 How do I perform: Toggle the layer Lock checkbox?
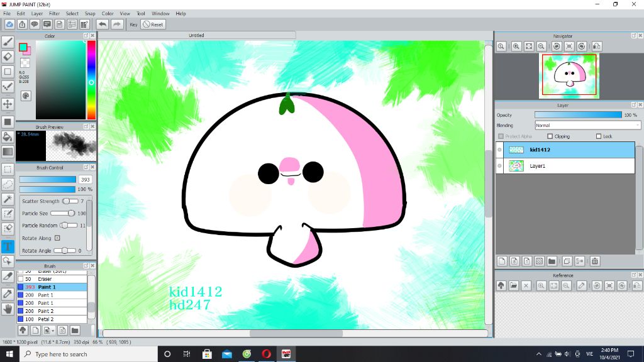(x=599, y=136)
